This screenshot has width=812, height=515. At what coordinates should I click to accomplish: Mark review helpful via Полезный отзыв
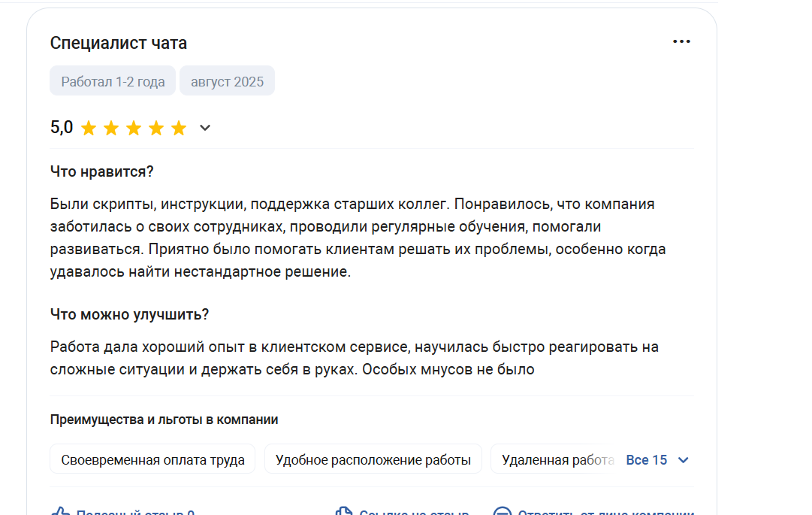135,511
